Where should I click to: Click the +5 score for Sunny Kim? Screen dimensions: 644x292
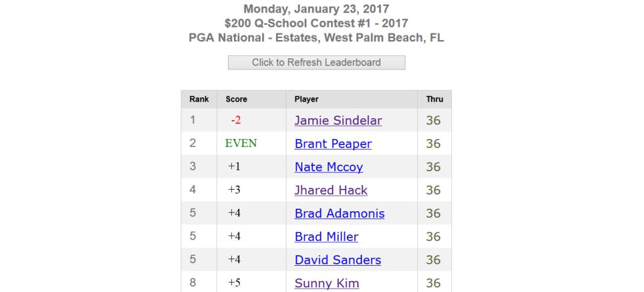point(234,283)
